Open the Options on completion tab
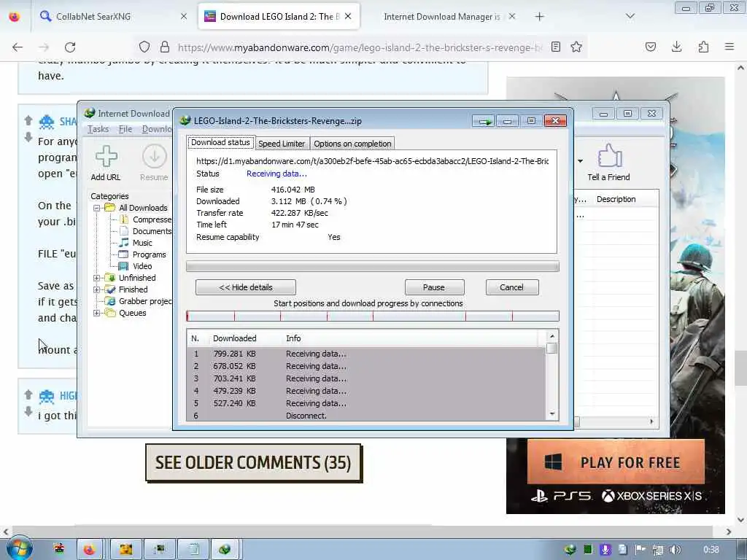The width and height of the screenshot is (747, 560). tap(352, 144)
